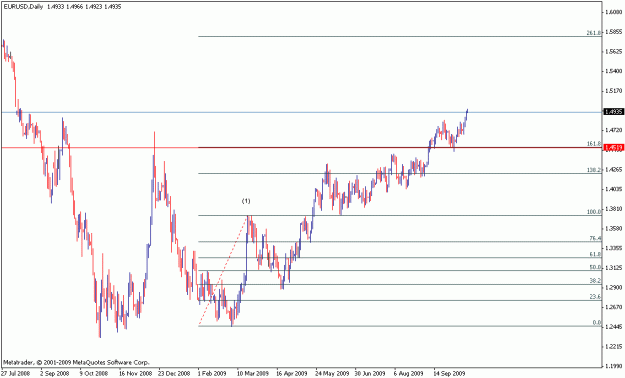Click the 138.2 Fibonacci level label
This screenshot has height=378, width=625.
(x=594, y=170)
